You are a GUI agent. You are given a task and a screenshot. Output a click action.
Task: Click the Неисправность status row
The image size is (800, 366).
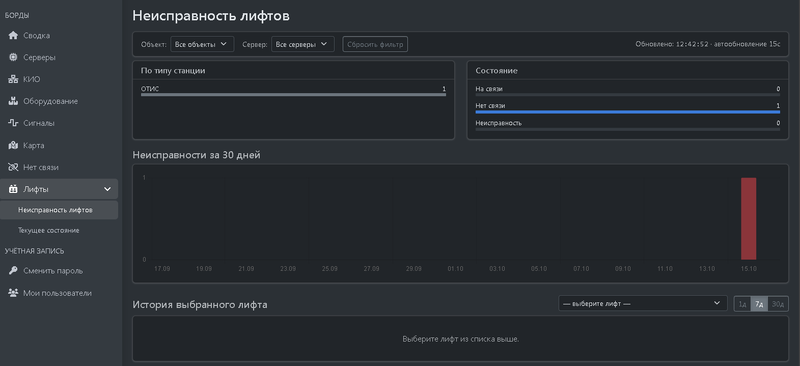[x=628, y=125]
